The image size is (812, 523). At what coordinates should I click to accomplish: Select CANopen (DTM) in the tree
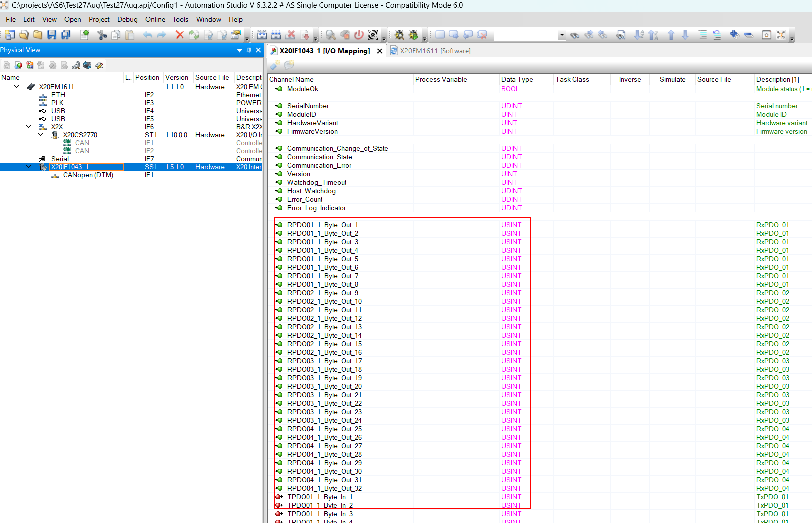(88, 175)
